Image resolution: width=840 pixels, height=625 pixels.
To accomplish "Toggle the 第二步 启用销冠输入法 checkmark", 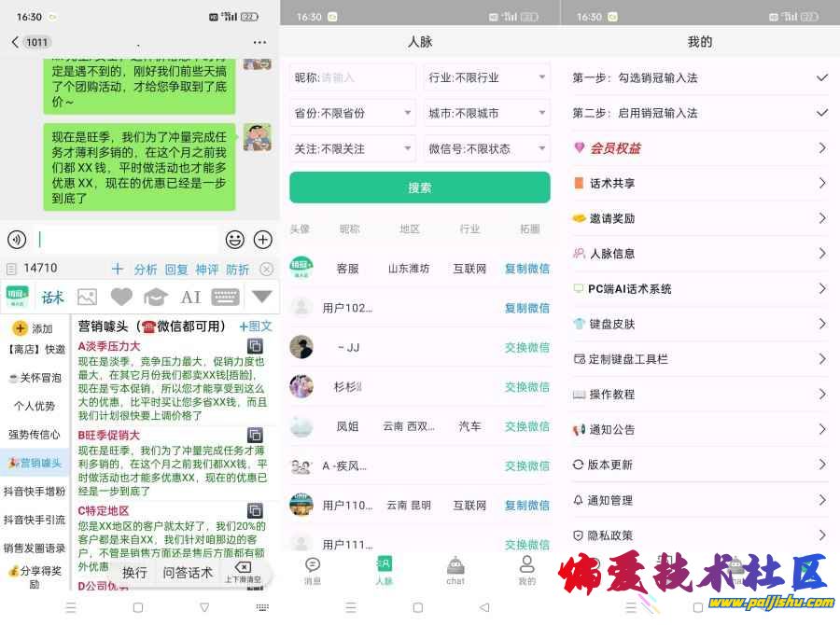I will tap(821, 113).
